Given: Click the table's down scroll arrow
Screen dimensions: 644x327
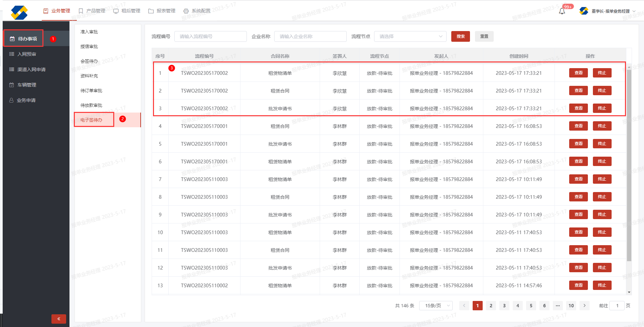Looking at the screenshot, I should coord(629,292).
